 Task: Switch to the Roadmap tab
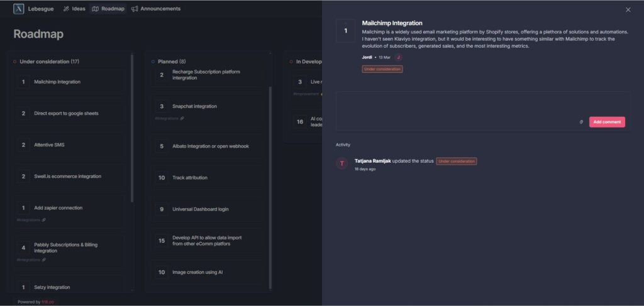[x=108, y=9]
